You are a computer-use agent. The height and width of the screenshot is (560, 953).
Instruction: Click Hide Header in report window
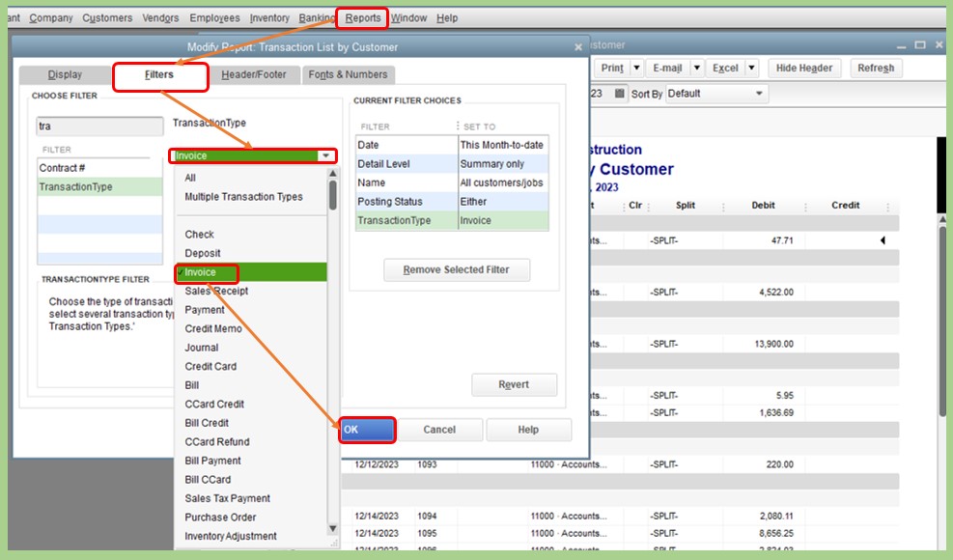tap(804, 69)
